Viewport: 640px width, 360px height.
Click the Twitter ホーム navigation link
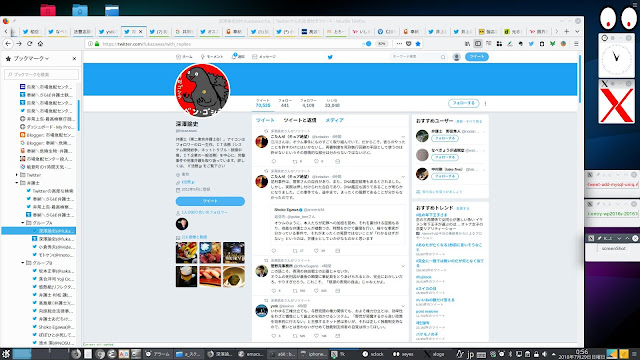pos(184,57)
